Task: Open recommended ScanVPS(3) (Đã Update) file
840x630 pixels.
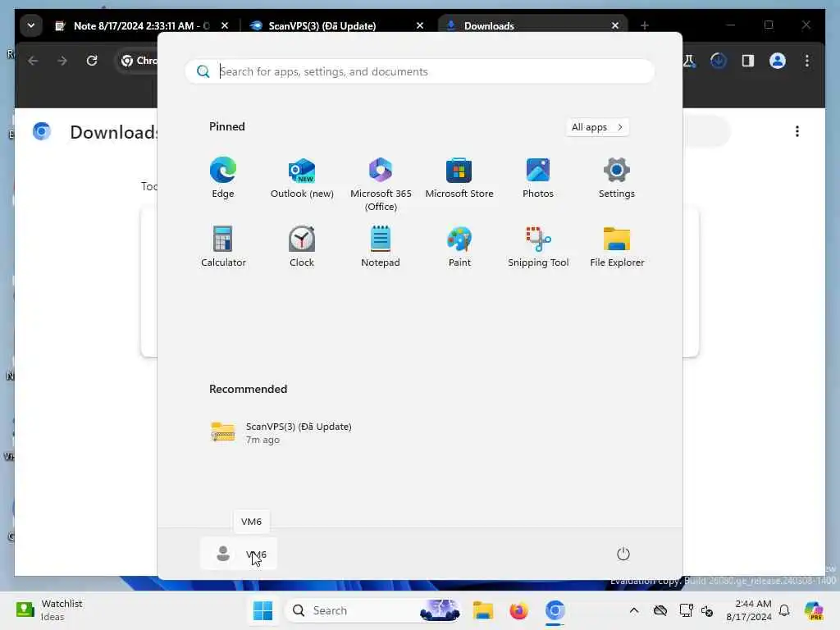Action: coord(282,433)
